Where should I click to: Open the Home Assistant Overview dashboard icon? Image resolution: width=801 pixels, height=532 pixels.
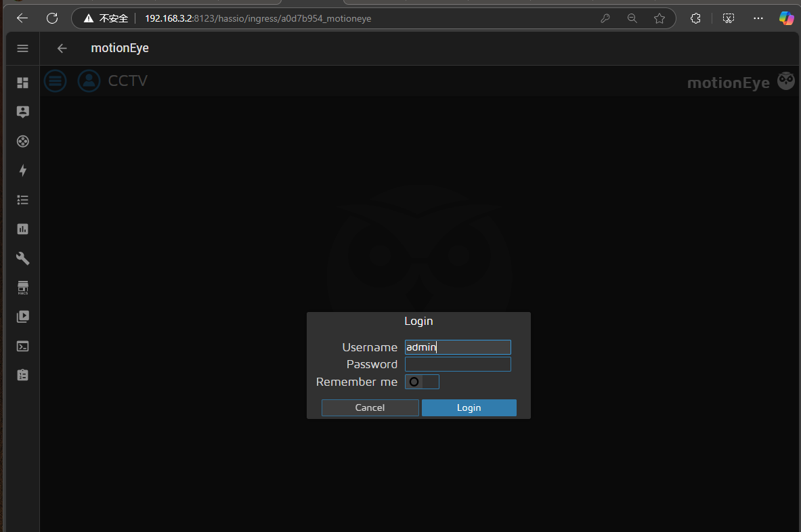[x=23, y=83]
